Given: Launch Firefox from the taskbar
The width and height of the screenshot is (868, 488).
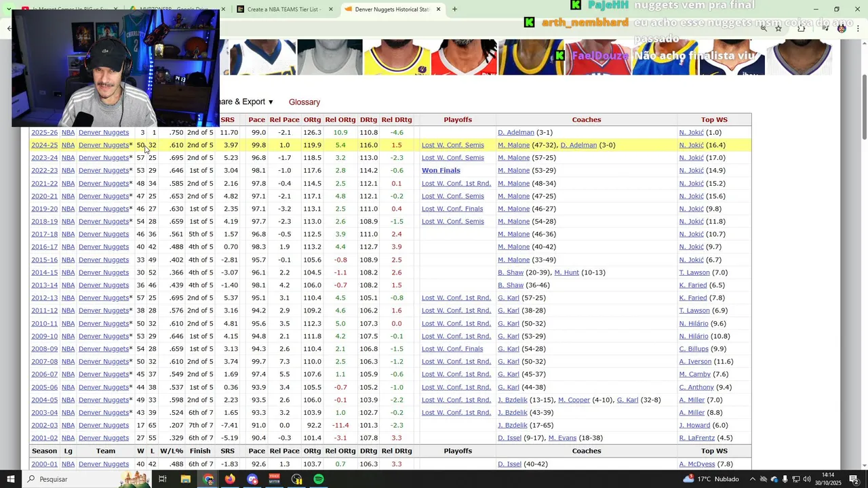Looking at the screenshot, I should [230, 479].
